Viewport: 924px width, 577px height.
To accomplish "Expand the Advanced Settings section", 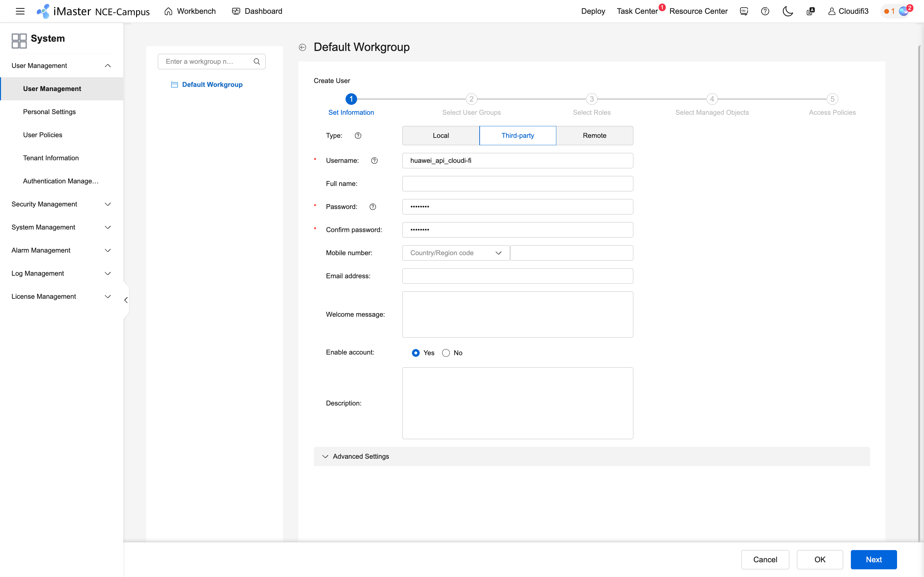I will (x=361, y=456).
